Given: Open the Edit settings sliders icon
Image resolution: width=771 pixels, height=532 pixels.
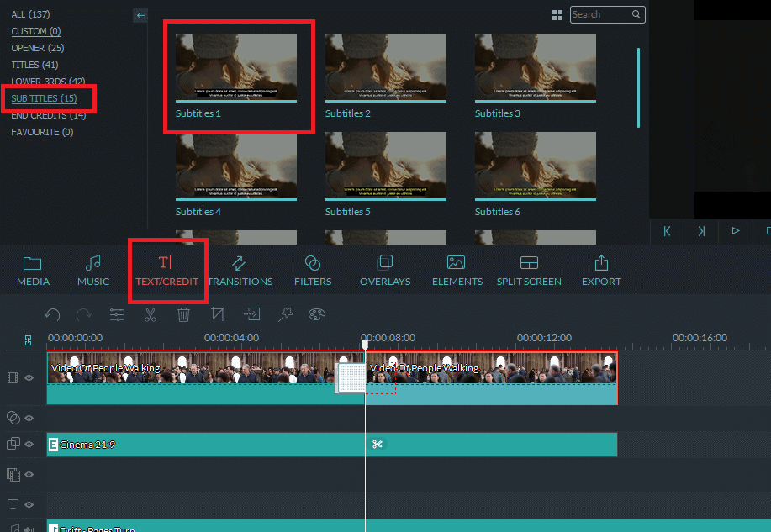Looking at the screenshot, I should pos(117,314).
